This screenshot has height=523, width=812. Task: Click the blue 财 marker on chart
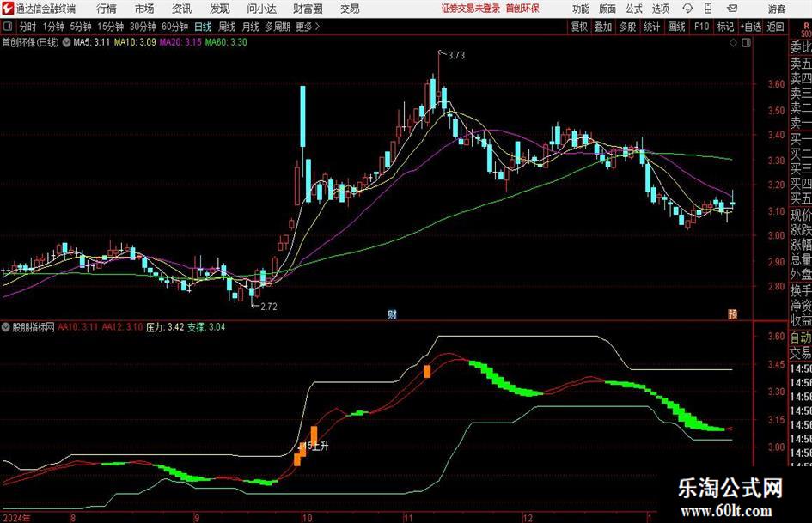pos(392,314)
